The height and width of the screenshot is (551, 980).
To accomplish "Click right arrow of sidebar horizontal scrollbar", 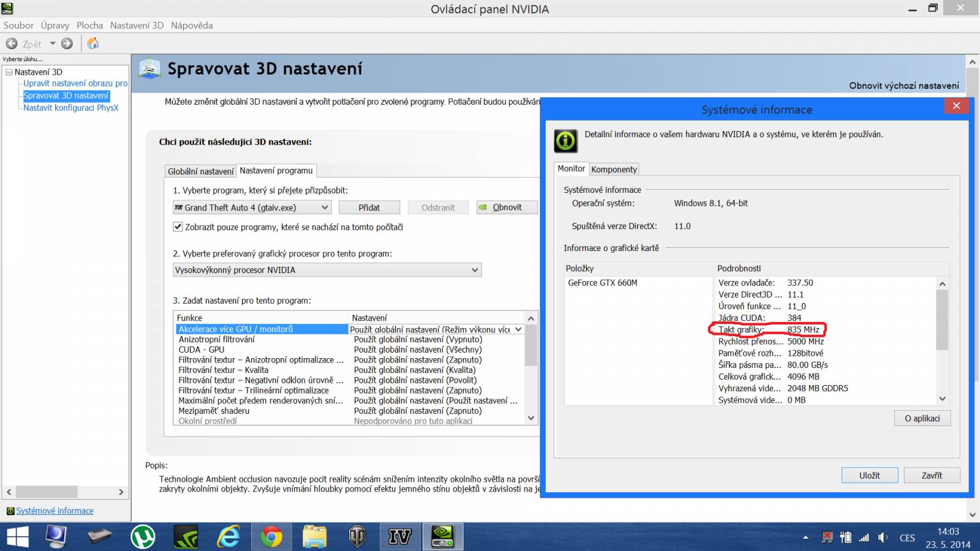I will (x=121, y=492).
